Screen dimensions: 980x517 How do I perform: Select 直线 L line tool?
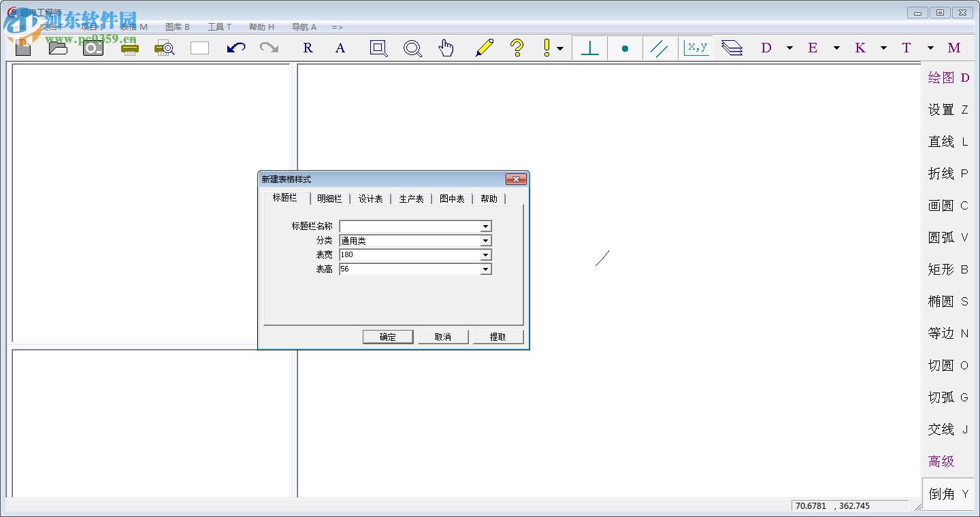click(949, 141)
